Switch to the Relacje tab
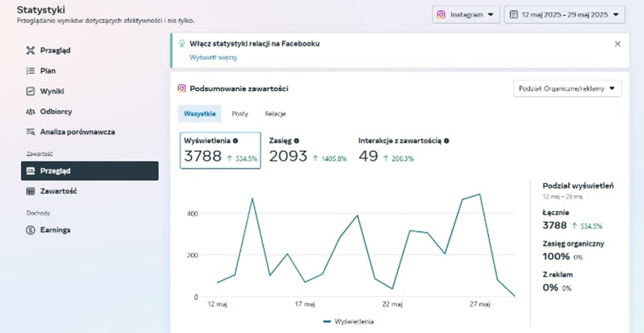644x333 pixels. [275, 114]
